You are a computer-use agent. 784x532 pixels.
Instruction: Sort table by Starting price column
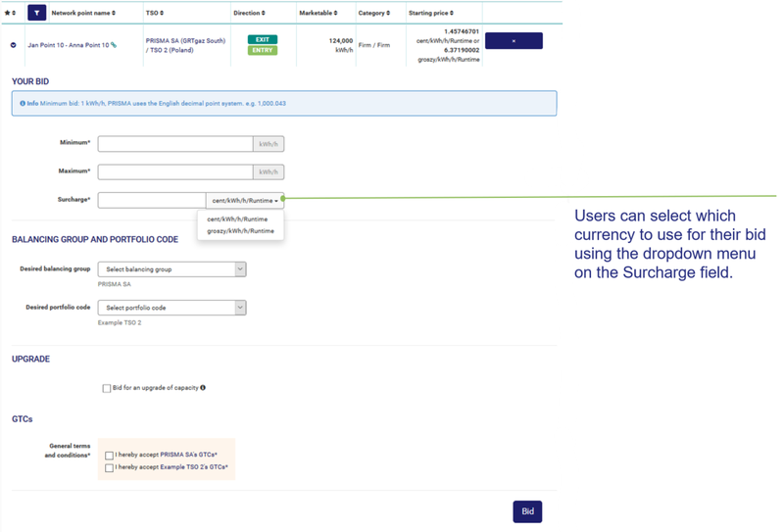[x=432, y=13]
